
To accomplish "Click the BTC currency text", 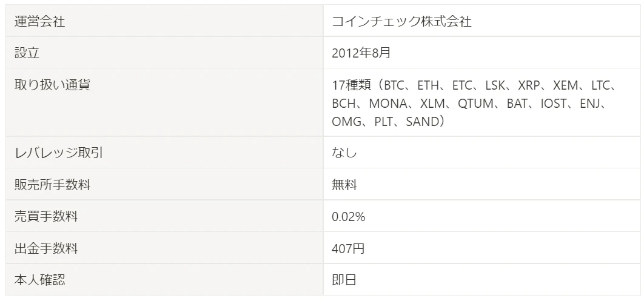I will point(394,86).
